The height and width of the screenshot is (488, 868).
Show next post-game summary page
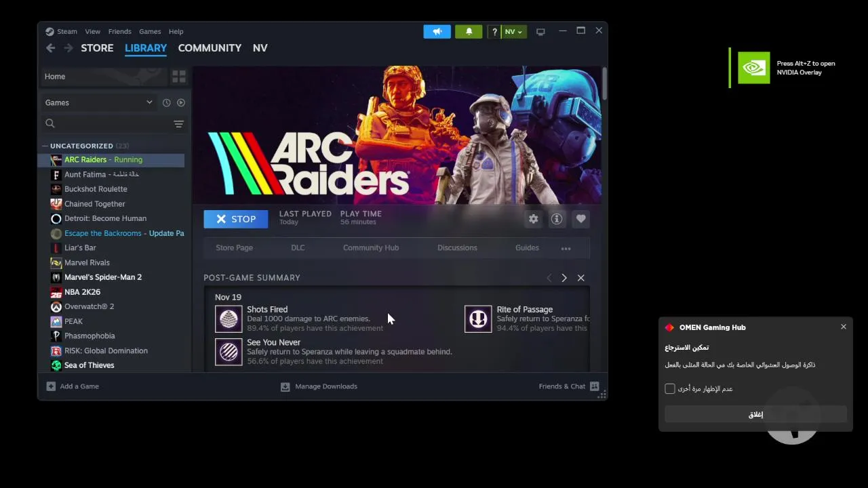coord(564,278)
